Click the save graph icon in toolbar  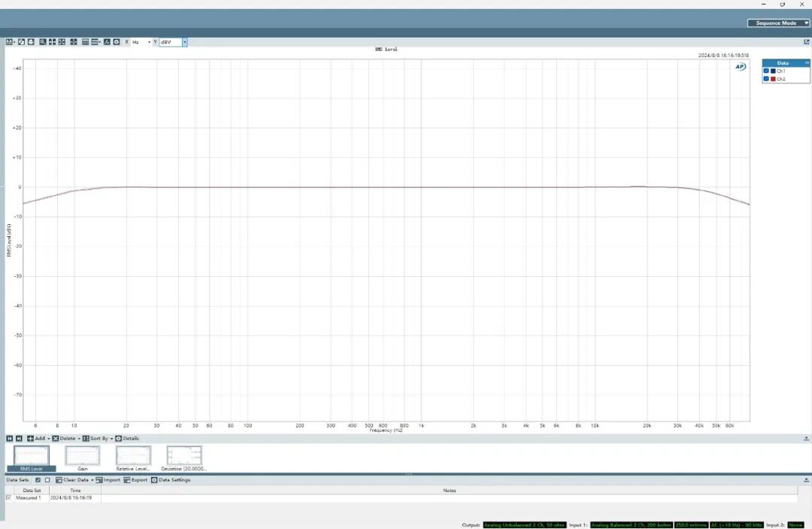(9, 42)
